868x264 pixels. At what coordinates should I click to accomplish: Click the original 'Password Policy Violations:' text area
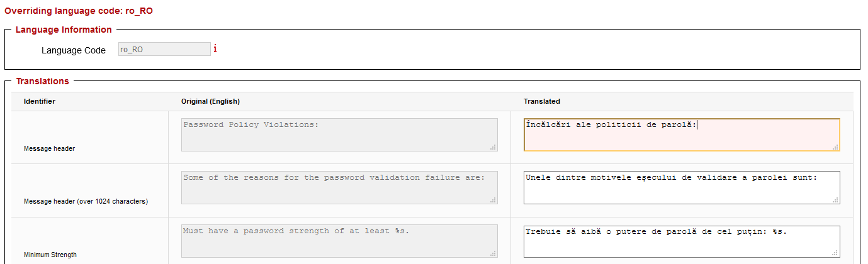339,135
